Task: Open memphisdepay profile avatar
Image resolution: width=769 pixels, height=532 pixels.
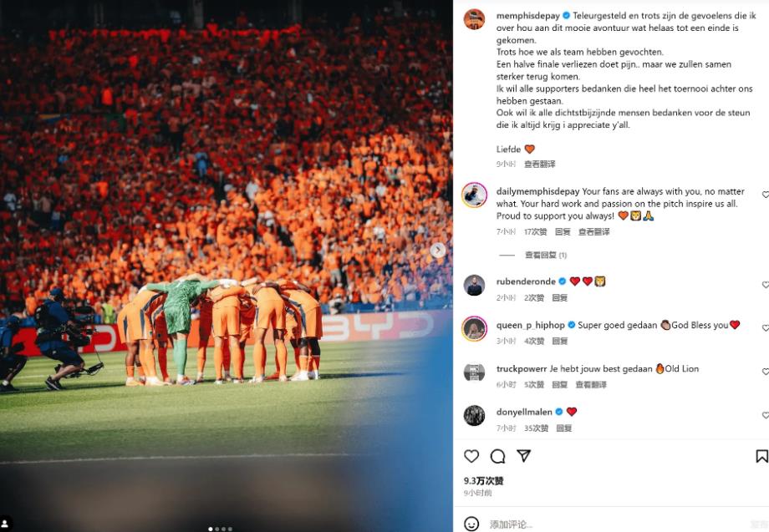Action: 474,19
